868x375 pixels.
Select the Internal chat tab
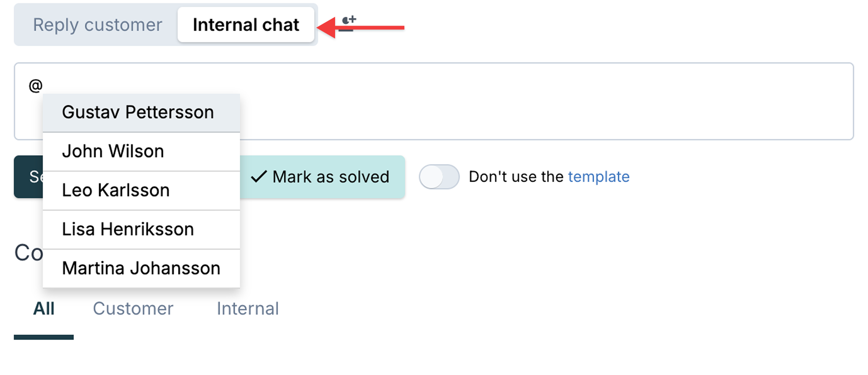pyautogui.click(x=246, y=25)
